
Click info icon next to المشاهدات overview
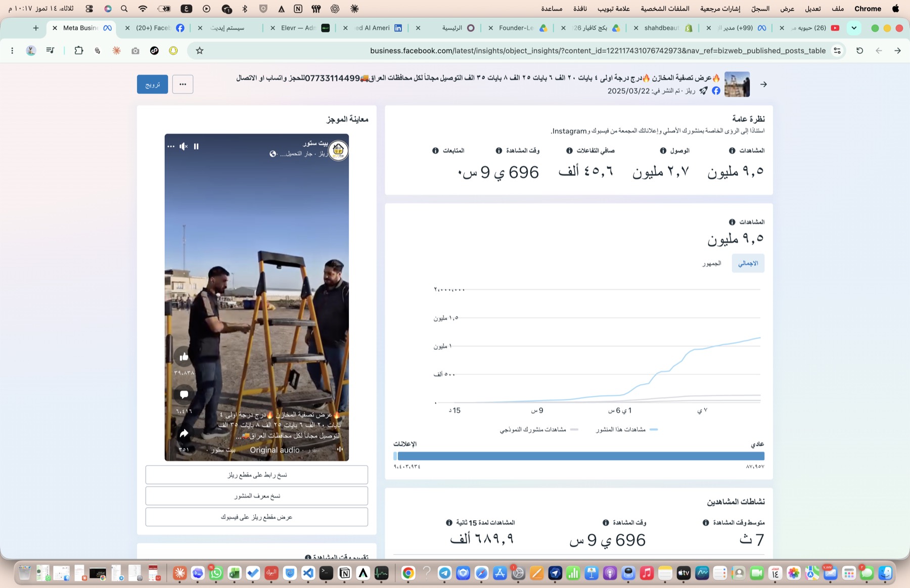(x=732, y=151)
